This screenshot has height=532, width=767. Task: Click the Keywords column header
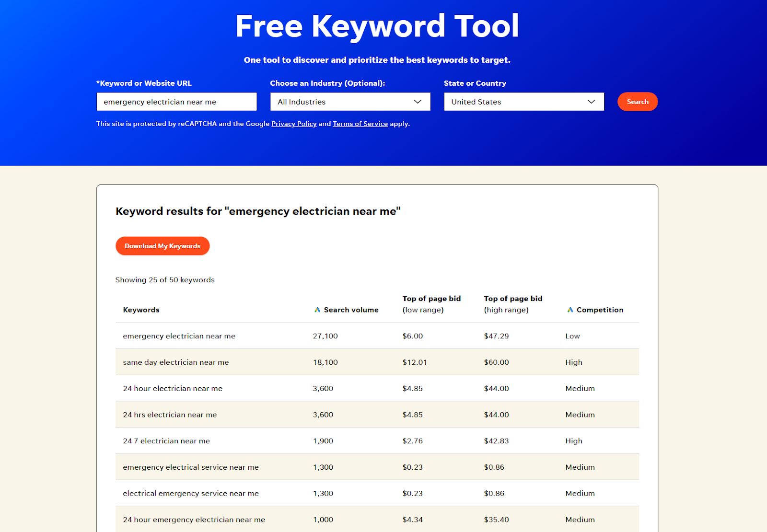(141, 310)
